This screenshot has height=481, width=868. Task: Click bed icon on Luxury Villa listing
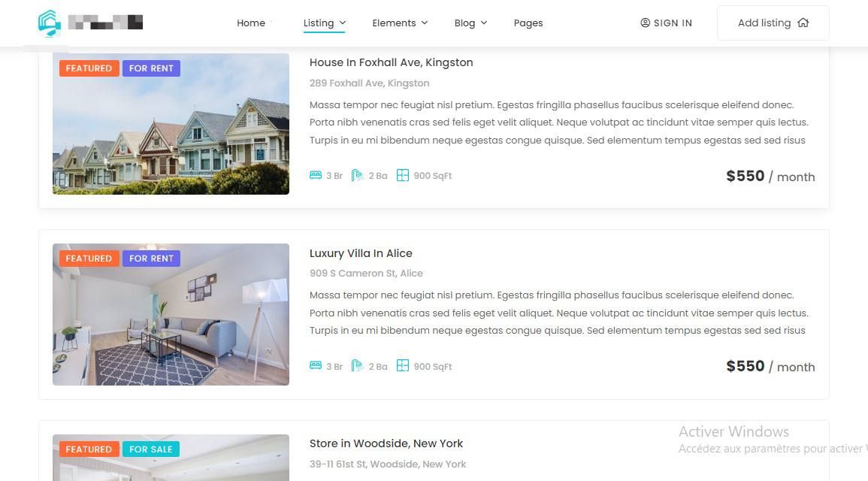tap(316, 366)
